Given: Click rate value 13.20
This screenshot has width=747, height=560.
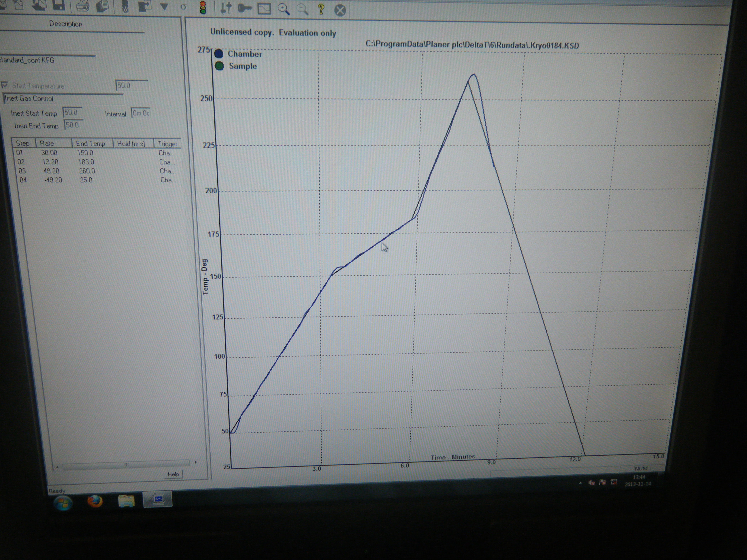Looking at the screenshot, I should [x=50, y=162].
